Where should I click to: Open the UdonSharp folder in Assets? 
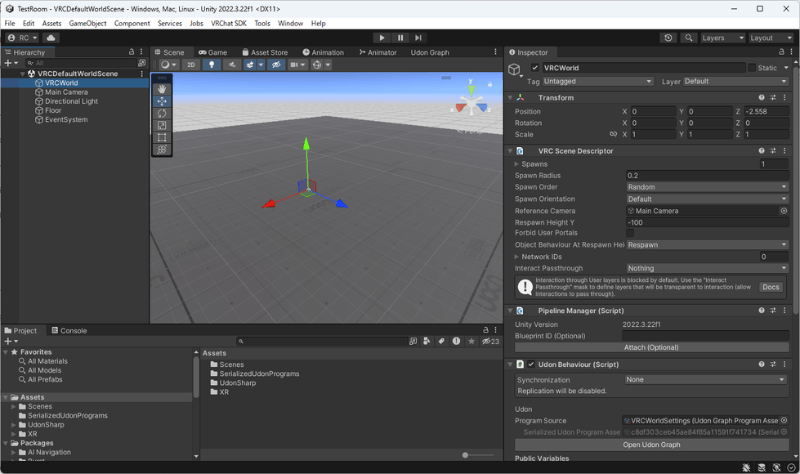click(x=237, y=383)
